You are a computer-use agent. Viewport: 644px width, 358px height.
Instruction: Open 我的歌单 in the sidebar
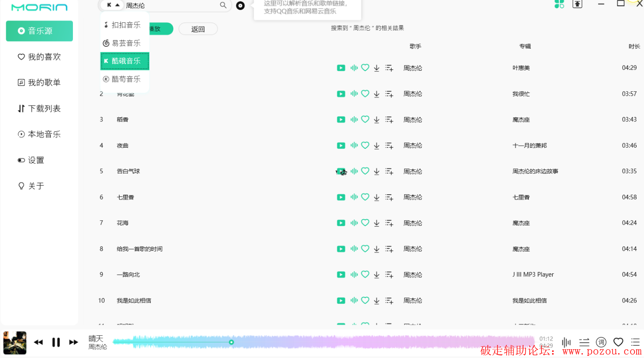coord(39,83)
